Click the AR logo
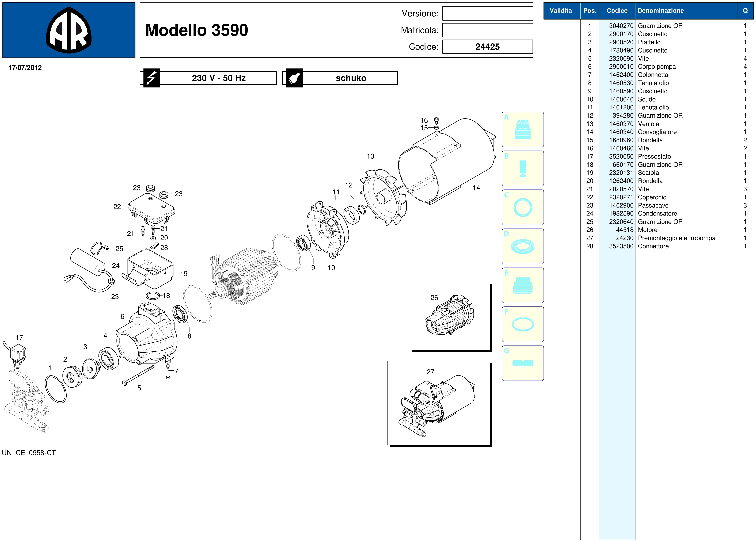 coord(69,30)
